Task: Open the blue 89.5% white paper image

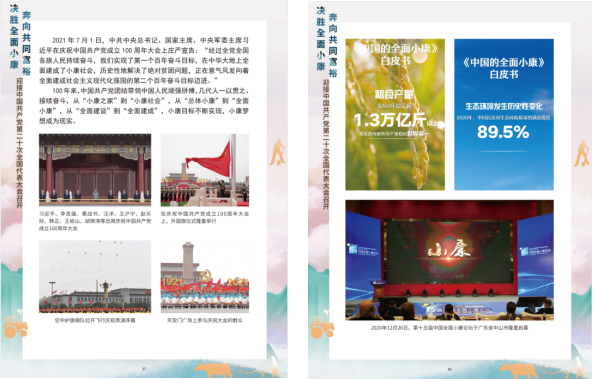Action: pos(504,114)
